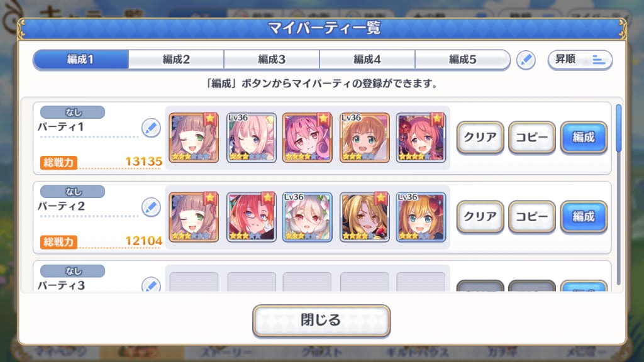Image resolution: width=644 pixels, height=362 pixels.
Task: Close the dialog with 閉じる
Action: pos(321,320)
